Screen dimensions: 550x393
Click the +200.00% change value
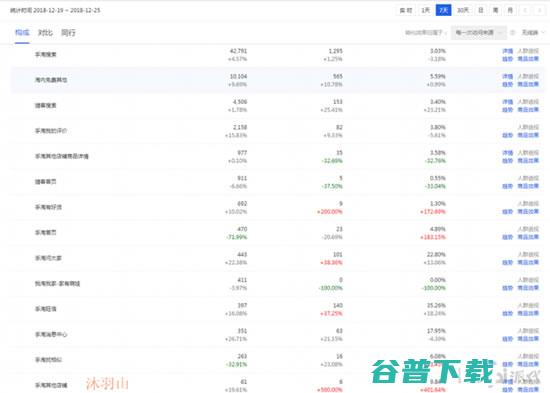[x=330, y=212]
